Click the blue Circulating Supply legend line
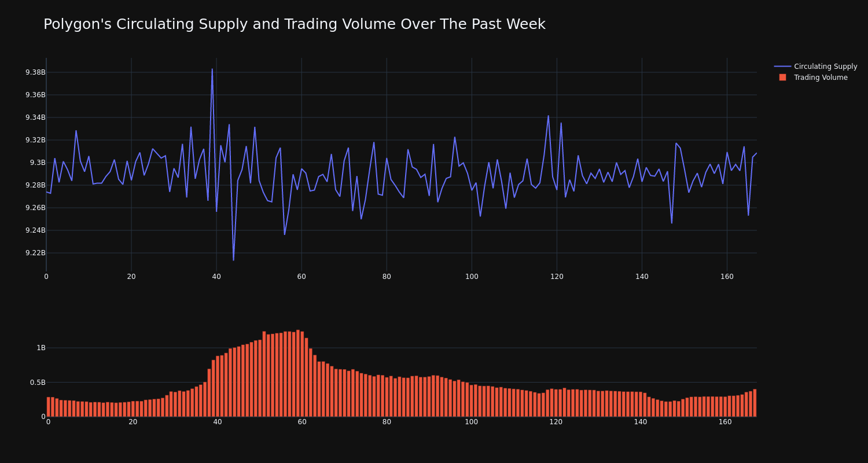The image size is (868, 463). point(782,67)
